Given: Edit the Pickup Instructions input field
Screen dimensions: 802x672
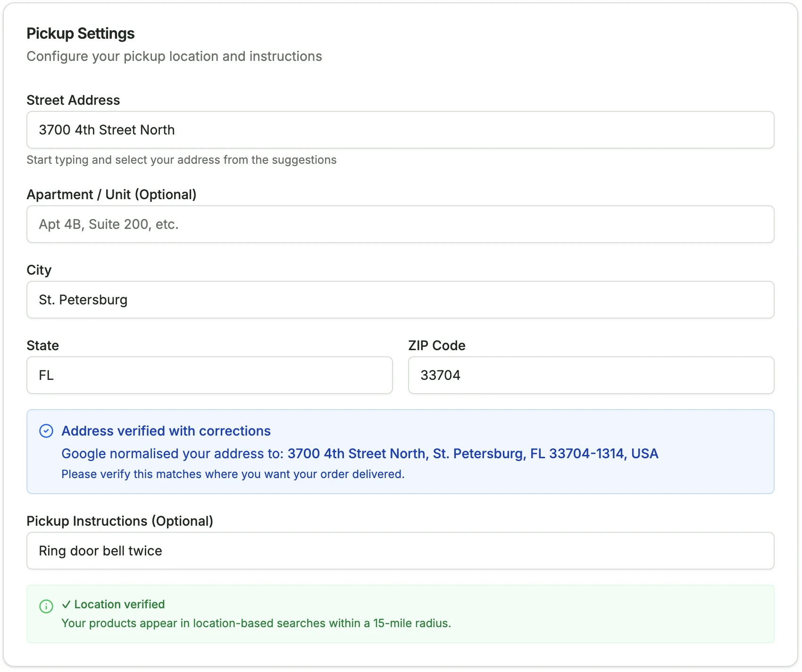Looking at the screenshot, I should click(x=400, y=551).
